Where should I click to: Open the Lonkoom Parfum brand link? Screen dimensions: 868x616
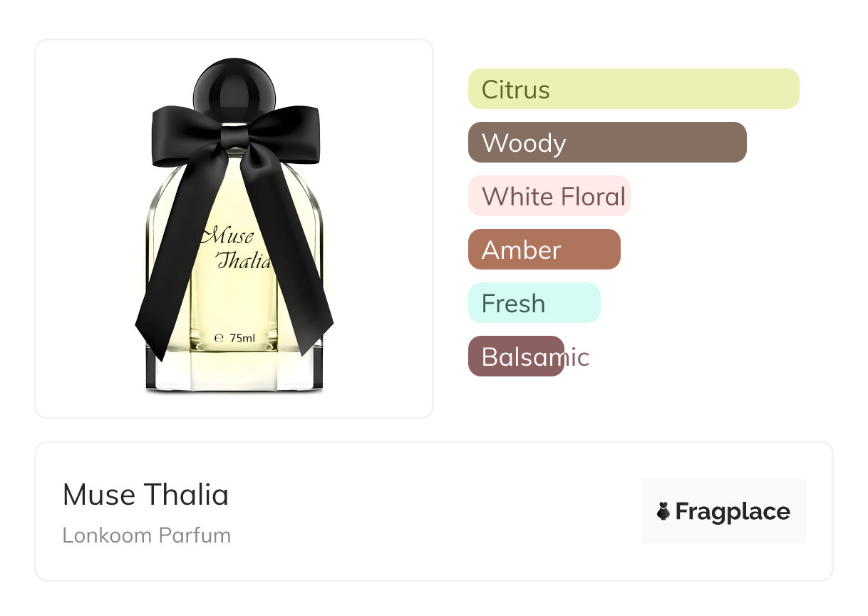(147, 535)
